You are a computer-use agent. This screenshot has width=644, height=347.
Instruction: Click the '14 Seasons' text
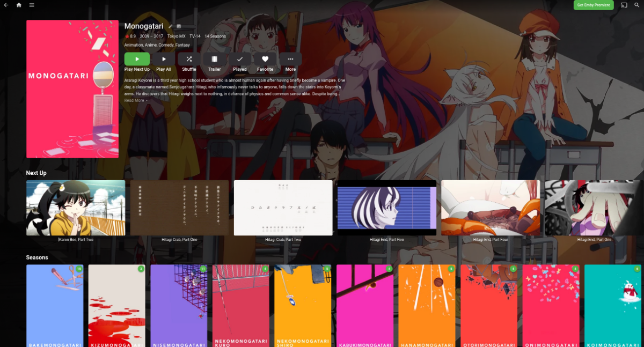click(215, 36)
